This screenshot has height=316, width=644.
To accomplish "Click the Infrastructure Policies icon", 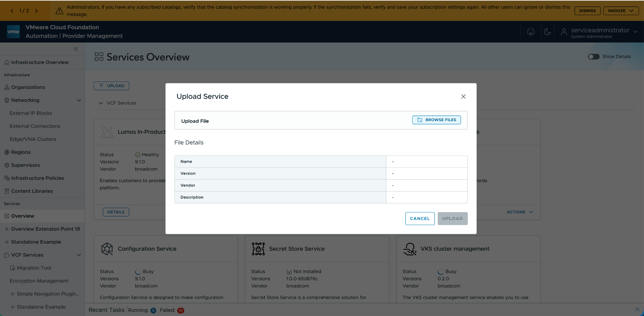I will point(7,178).
